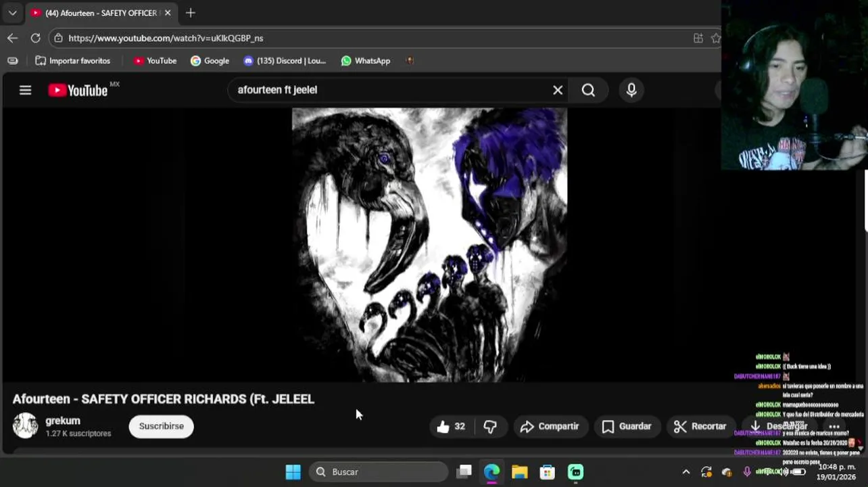Start voice search with the microphone icon

tap(631, 90)
